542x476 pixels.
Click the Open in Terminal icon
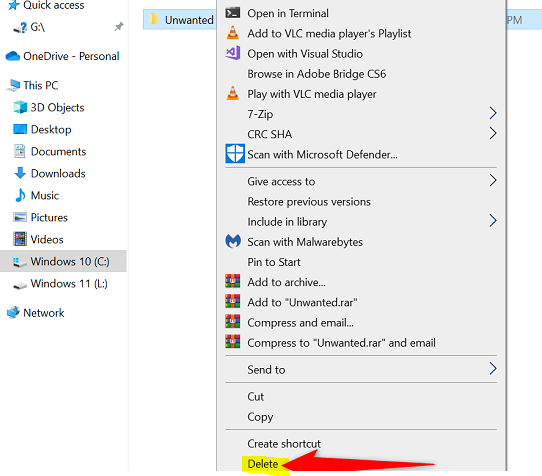[x=233, y=13]
